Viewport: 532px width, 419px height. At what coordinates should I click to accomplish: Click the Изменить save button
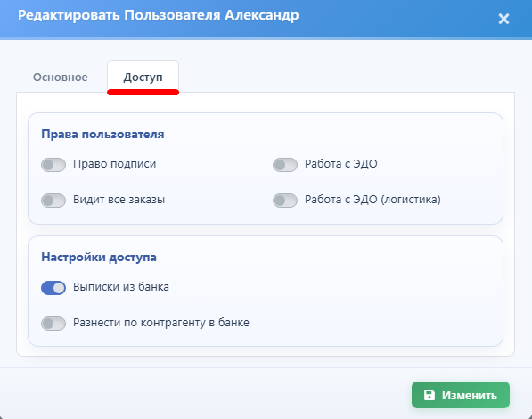tap(461, 395)
